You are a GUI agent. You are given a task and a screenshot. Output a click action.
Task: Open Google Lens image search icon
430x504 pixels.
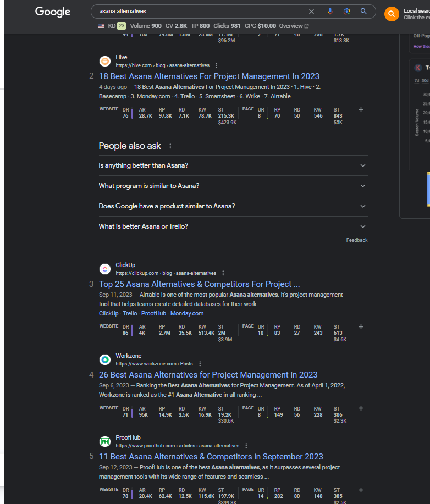pos(346,11)
